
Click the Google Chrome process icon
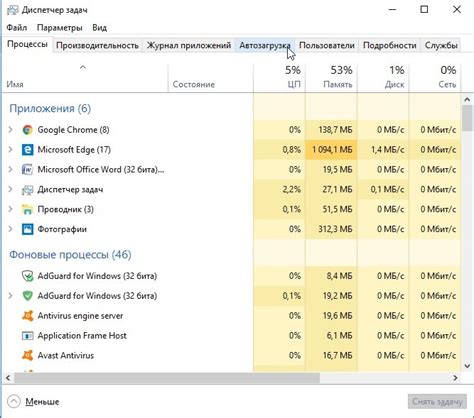coord(27,130)
